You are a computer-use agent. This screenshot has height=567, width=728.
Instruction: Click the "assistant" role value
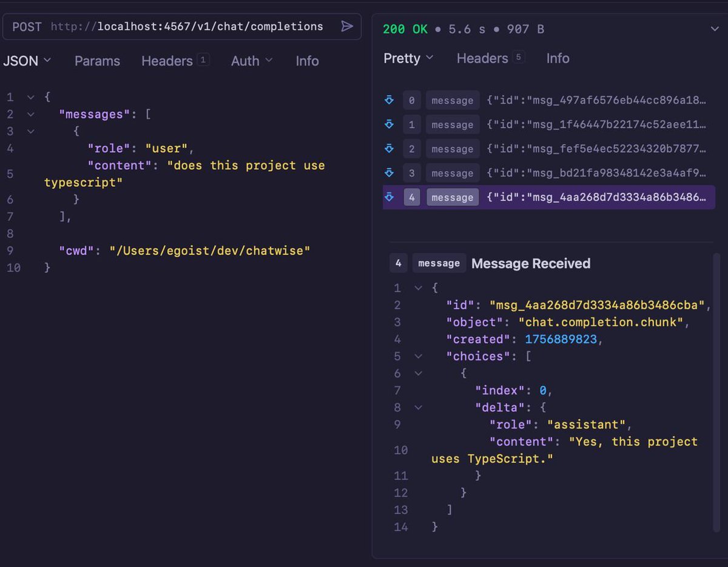point(587,424)
